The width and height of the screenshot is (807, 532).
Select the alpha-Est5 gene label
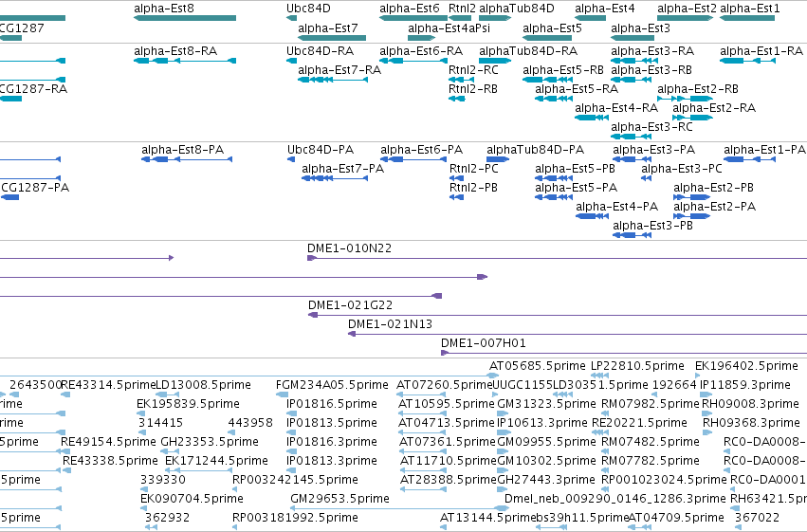coord(552,28)
